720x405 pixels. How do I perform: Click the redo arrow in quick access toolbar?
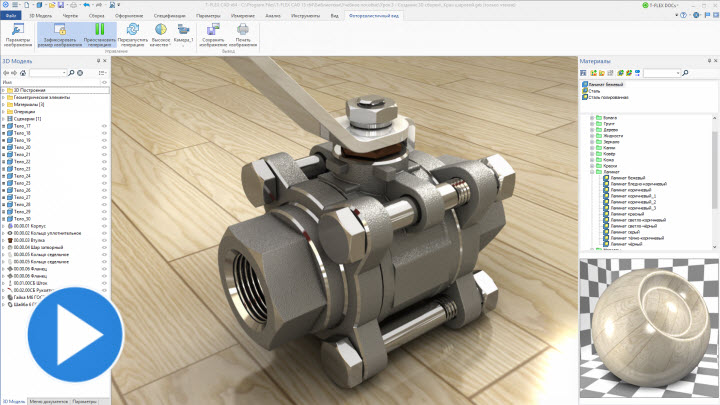[99, 5]
